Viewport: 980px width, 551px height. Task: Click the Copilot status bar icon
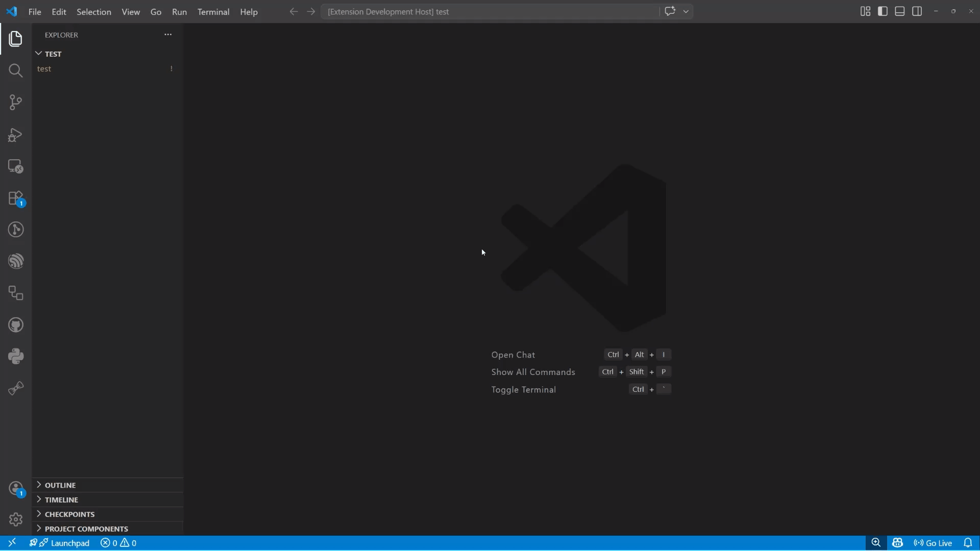pos(897,543)
